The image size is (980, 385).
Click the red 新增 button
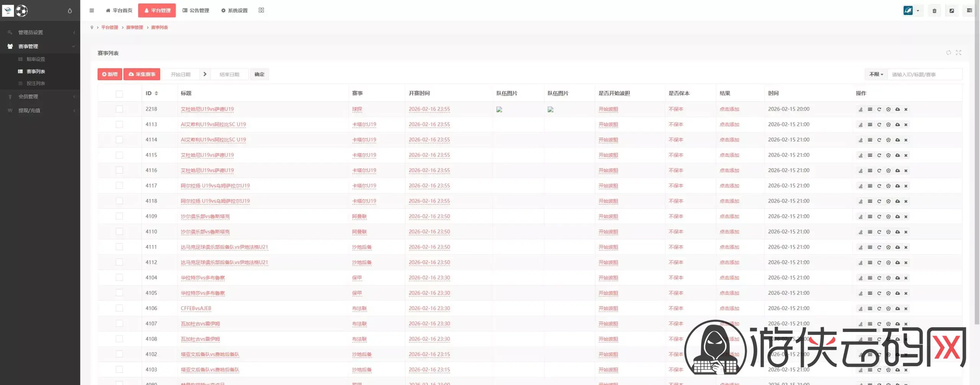point(110,74)
